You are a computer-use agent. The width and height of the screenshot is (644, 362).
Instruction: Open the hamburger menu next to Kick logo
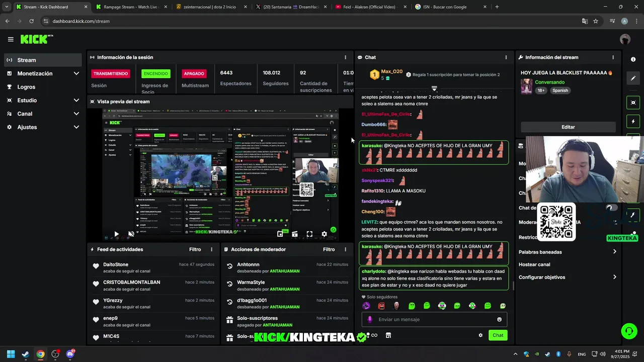coord(11,39)
